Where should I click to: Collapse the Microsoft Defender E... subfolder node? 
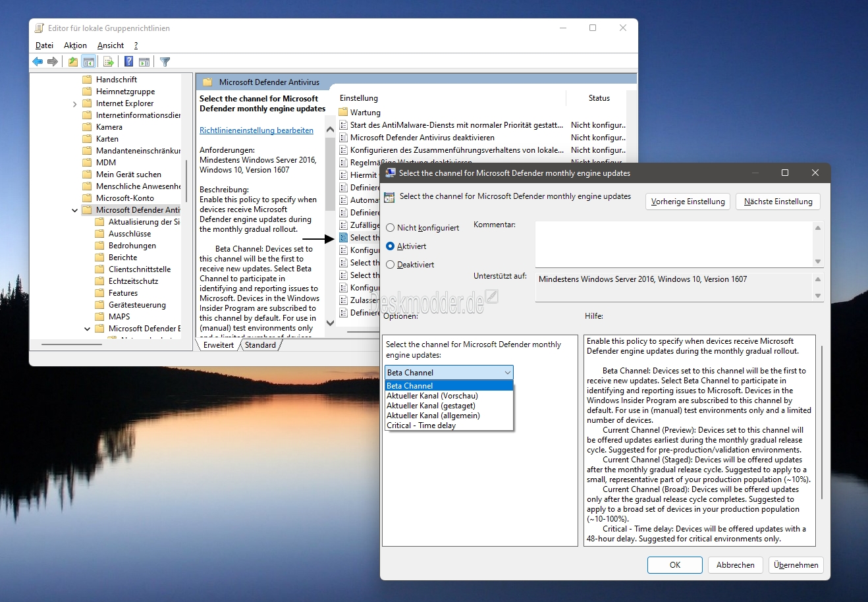pyautogui.click(x=87, y=329)
